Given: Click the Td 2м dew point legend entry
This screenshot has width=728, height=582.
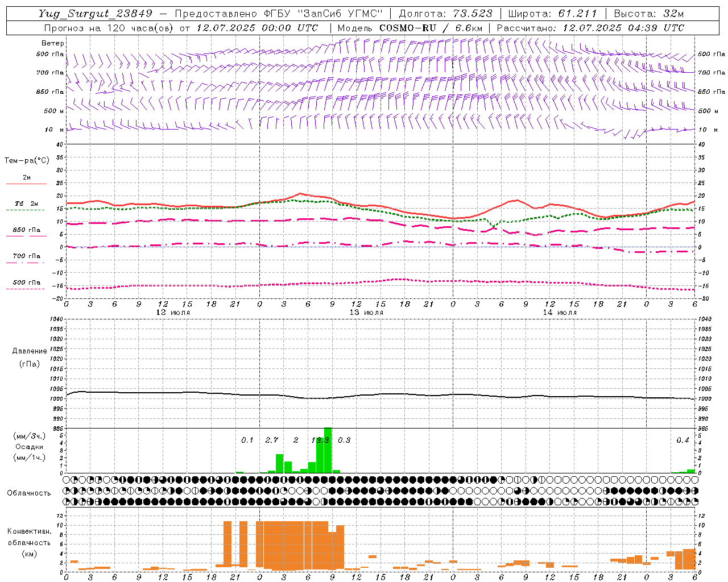Looking at the screenshot, I should tap(26, 204).
